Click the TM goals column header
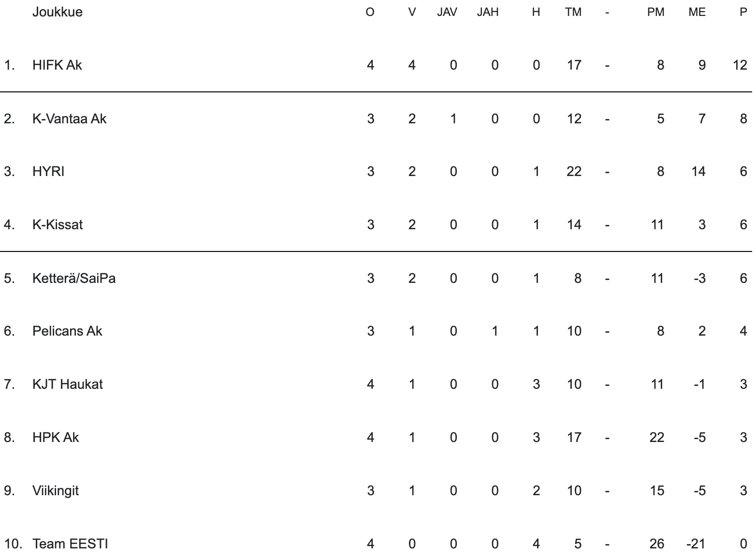 coord(573,12)
